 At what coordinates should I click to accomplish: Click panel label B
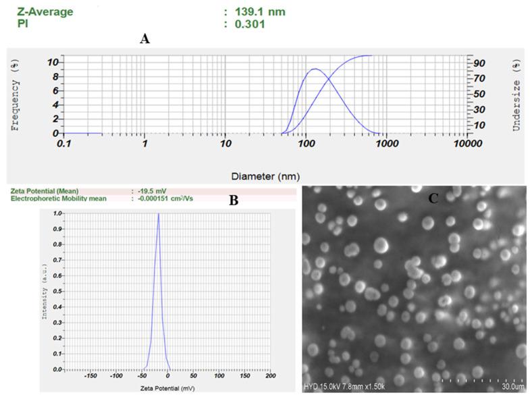pyautogui.click(x=234, y=201)
